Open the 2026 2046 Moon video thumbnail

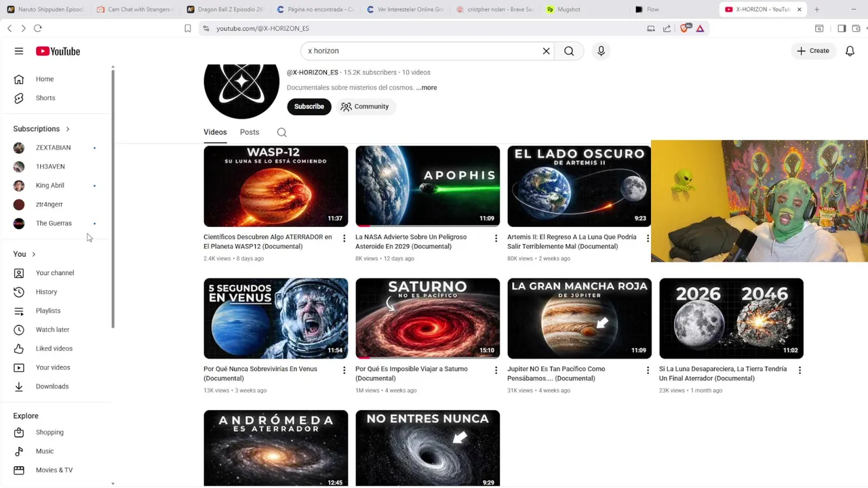(x=732, y=319)
